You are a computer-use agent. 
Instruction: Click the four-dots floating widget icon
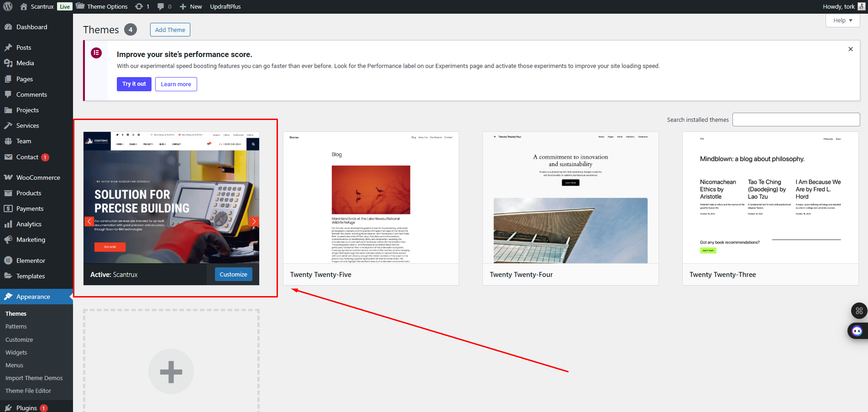859,311
